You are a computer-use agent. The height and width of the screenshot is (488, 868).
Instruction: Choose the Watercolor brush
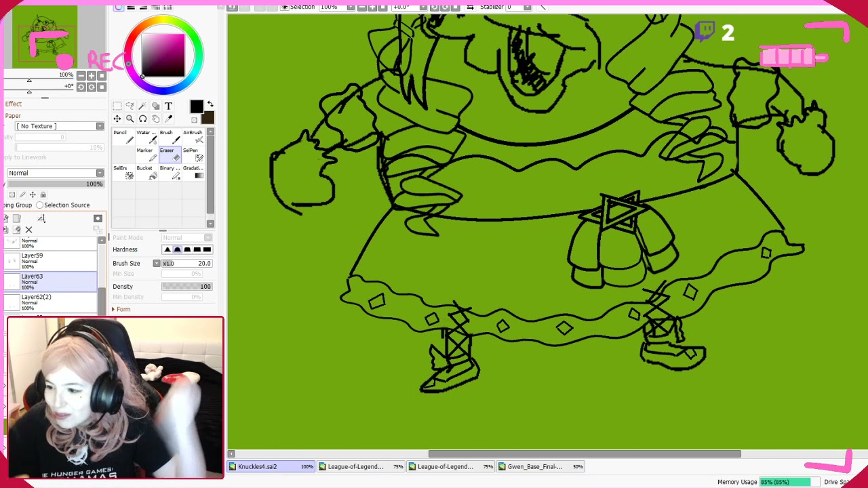click(x=146, y=136)
